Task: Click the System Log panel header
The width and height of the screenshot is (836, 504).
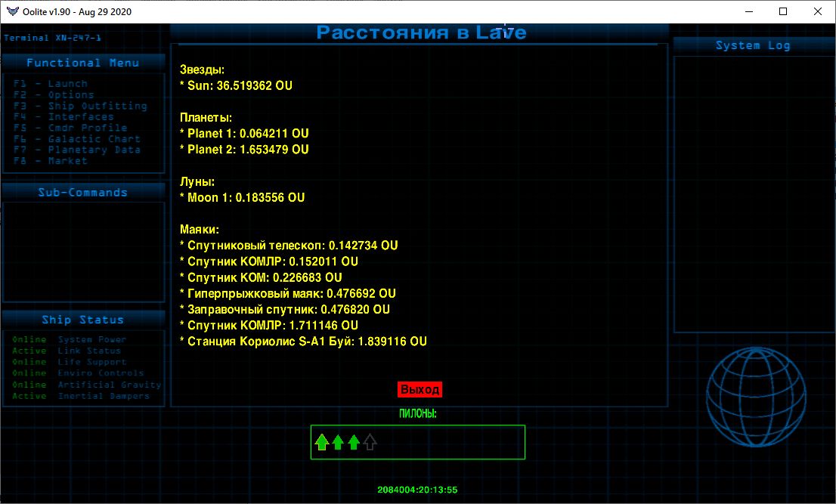Action: point(753,45)
